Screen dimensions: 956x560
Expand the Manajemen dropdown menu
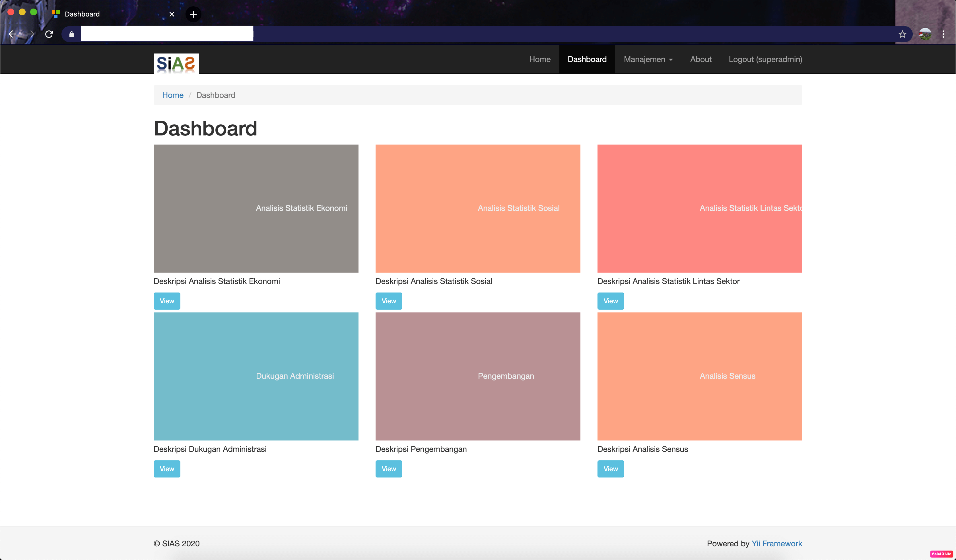click(648, 59)
